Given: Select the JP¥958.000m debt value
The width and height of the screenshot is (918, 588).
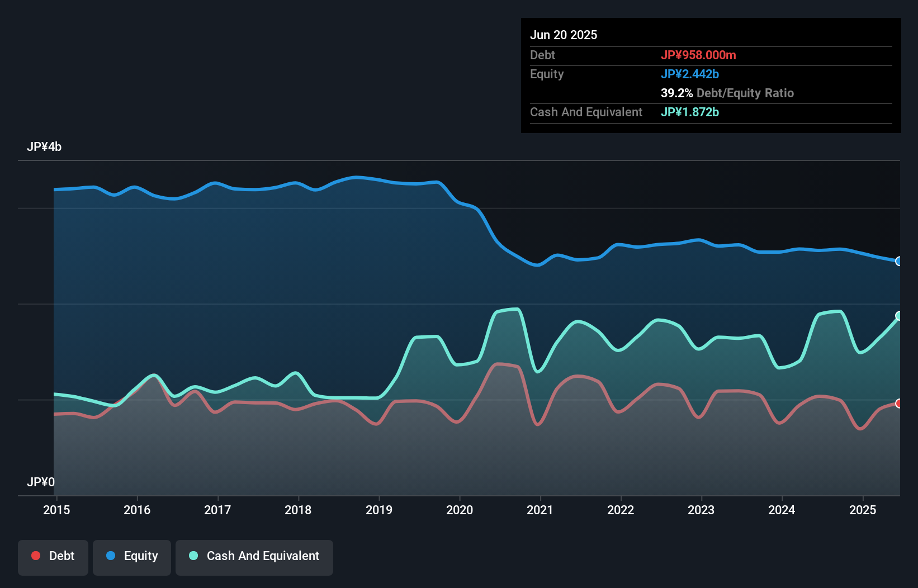Looking at the screenshot, I should pos(698,55).
